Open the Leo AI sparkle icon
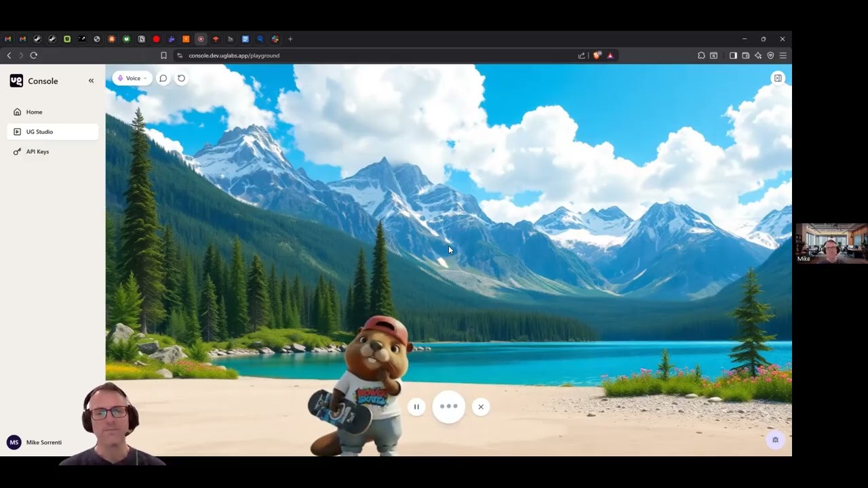 (x=758, y=56)
